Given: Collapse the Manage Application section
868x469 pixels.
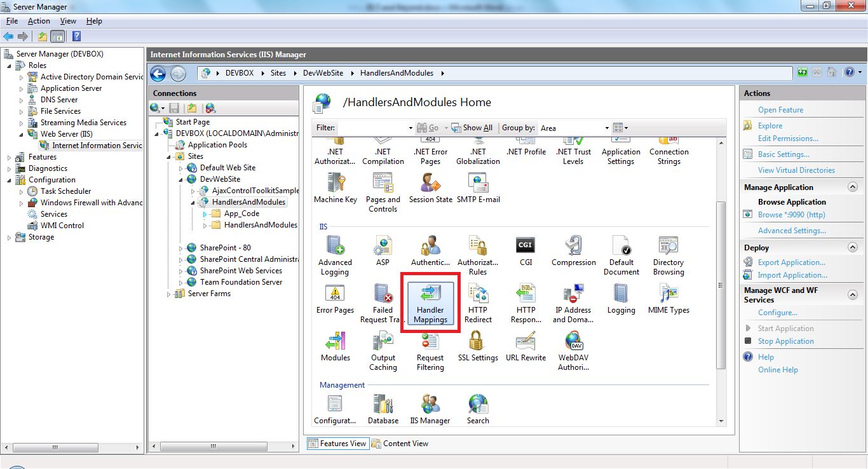Looking at the screenshot, I should [852, 187].
